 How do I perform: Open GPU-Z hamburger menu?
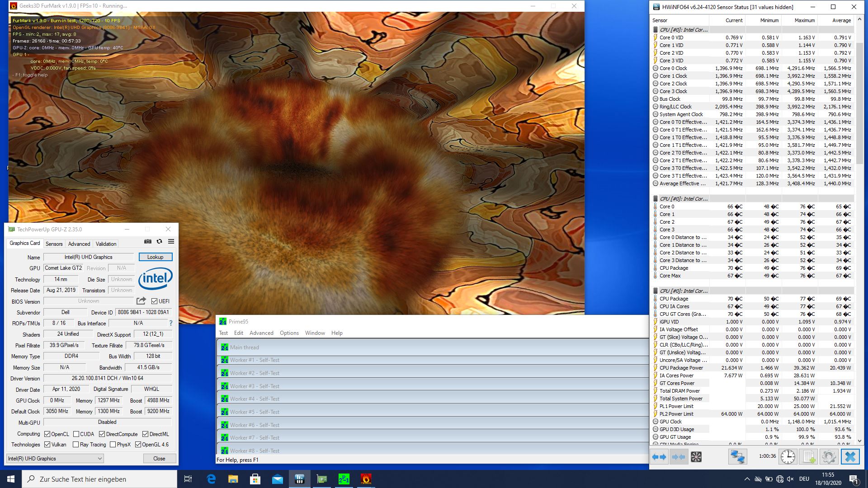pos(171,241)
